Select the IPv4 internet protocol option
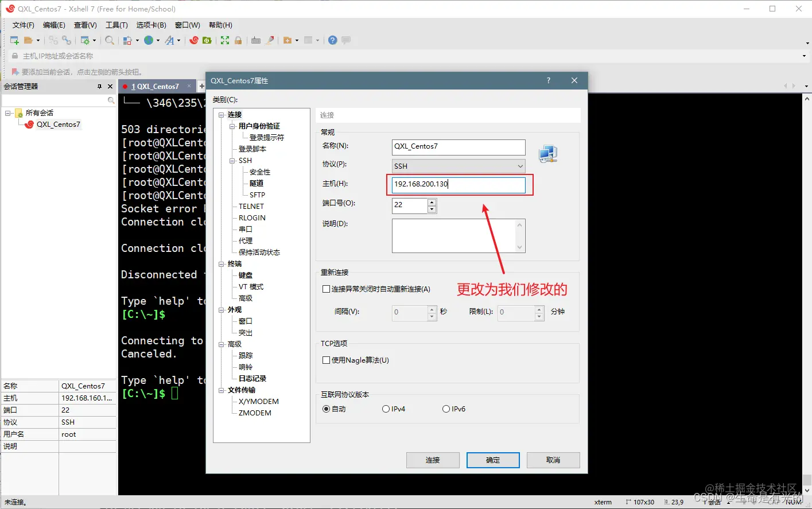The width and height of the screenshot is (812, 509). 386,409
